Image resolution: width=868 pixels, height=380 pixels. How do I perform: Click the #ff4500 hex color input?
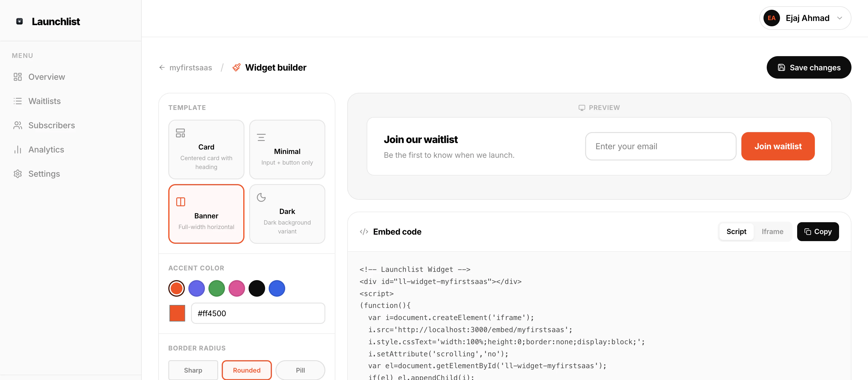[258, 313]
